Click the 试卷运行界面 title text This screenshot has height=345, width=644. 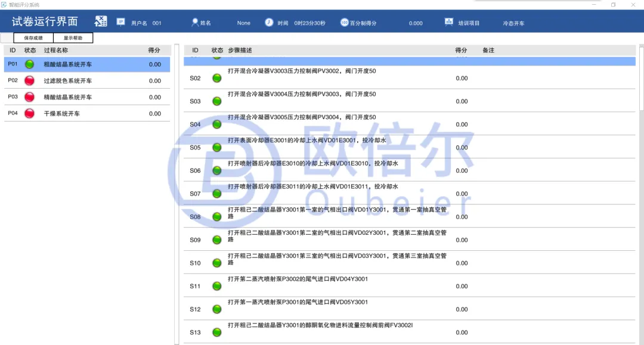[45, 21]
